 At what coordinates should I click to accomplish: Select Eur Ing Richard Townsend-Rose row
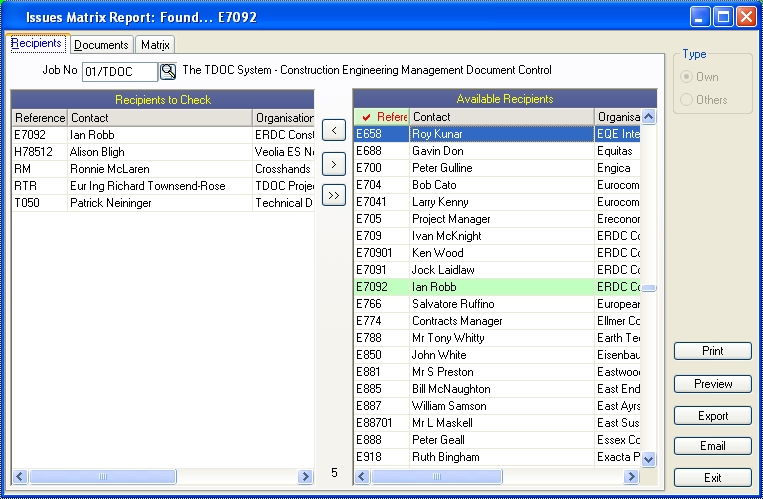click(x=163, y=186)
